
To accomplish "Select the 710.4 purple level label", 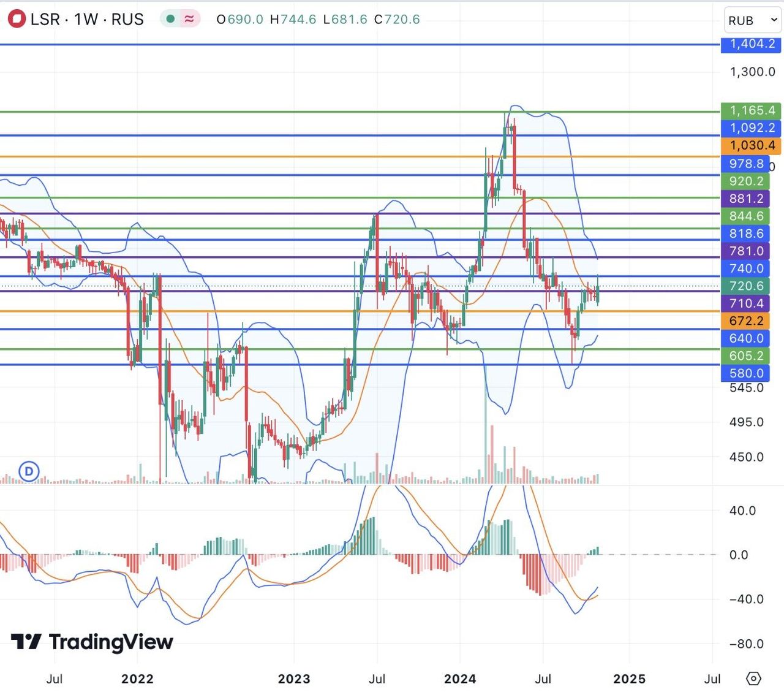I will 745,303.
